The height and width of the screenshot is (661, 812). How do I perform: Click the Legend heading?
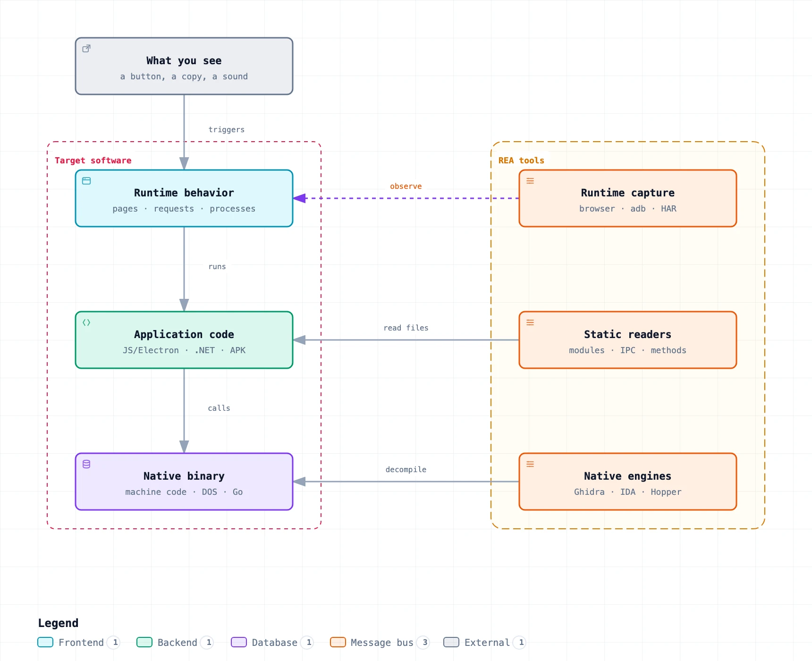[x=58, y=623]
